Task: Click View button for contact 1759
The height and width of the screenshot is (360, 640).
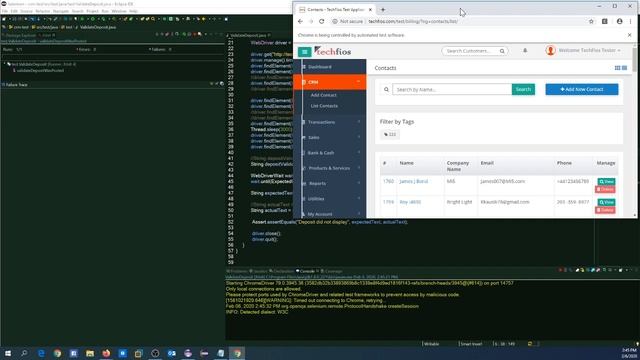Action: pos(606,202)
